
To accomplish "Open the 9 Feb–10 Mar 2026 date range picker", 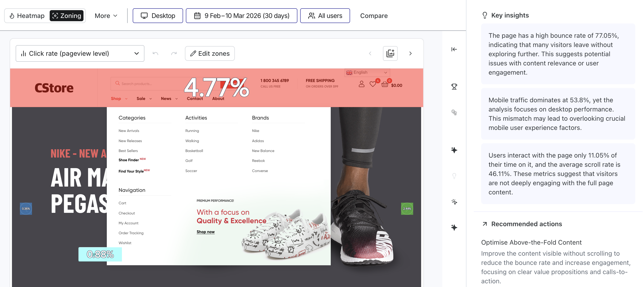I will tap(241, 16).
